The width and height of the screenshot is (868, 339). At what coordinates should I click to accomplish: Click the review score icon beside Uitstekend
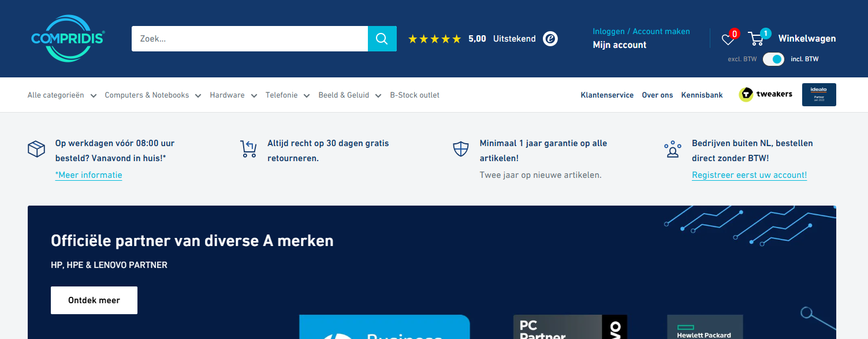coord(549,38)
